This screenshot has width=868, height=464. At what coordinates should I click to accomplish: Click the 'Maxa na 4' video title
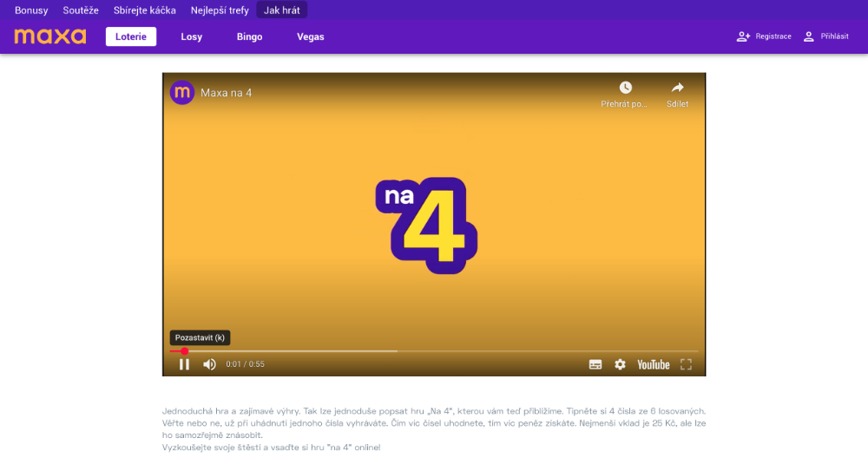point(227,93)
